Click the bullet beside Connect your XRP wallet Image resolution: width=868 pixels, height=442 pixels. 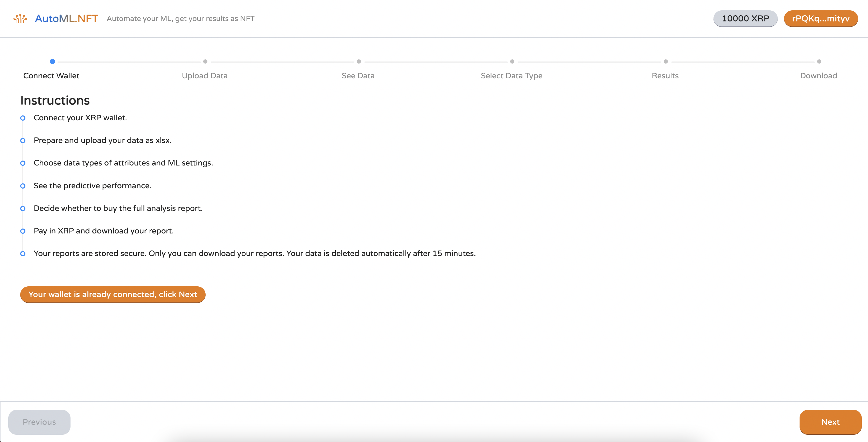pyautogui.click(x=23, y=118)
